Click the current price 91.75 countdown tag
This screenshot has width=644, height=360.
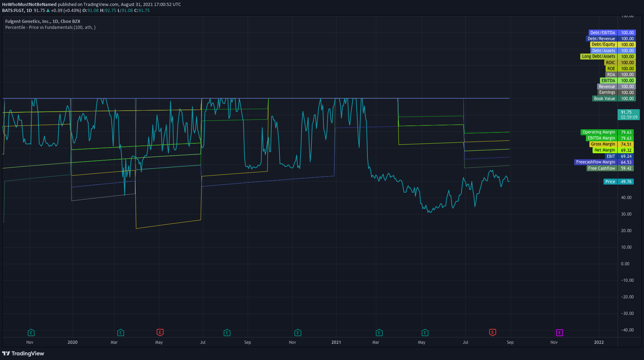(x=629, y=115)
